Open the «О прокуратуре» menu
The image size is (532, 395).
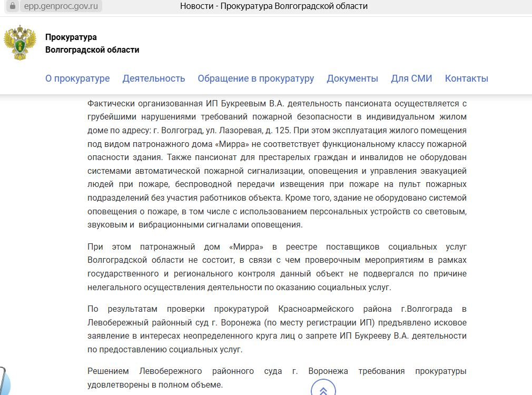pyautogui.click(x=77, y=78)
